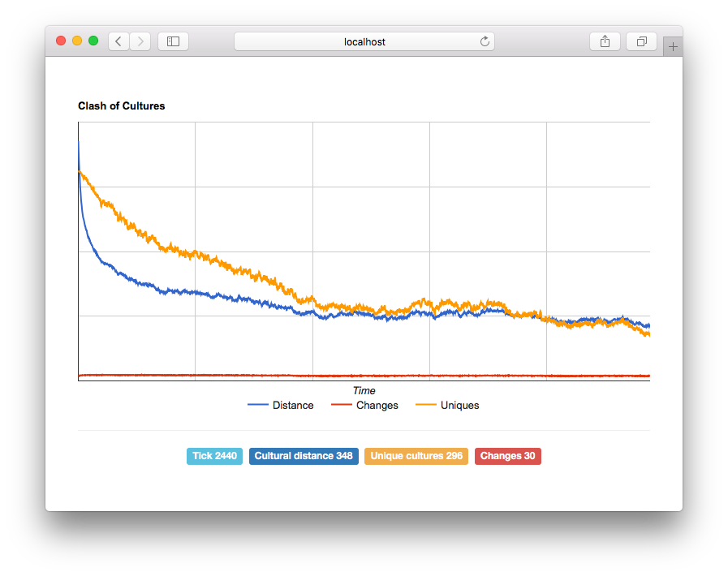The image size is (728, 576).
Task: Open a new tab with the plus icon
Action: [672, 46]
